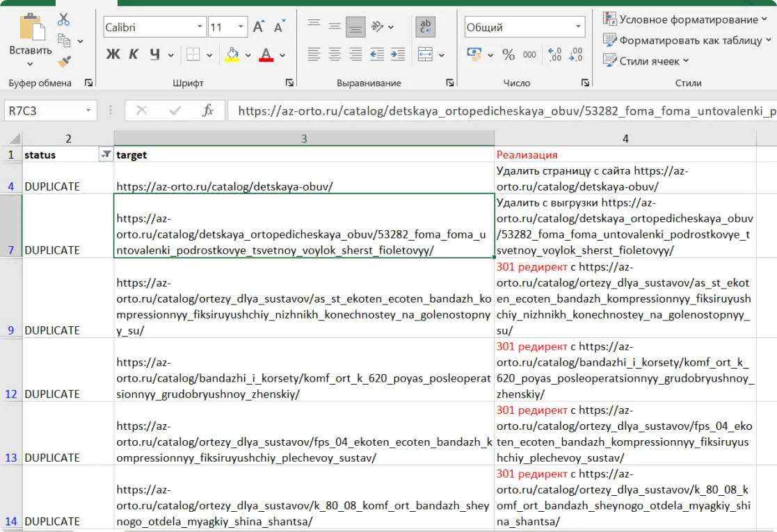Click the Increase Decimal button

pos(554,54)
